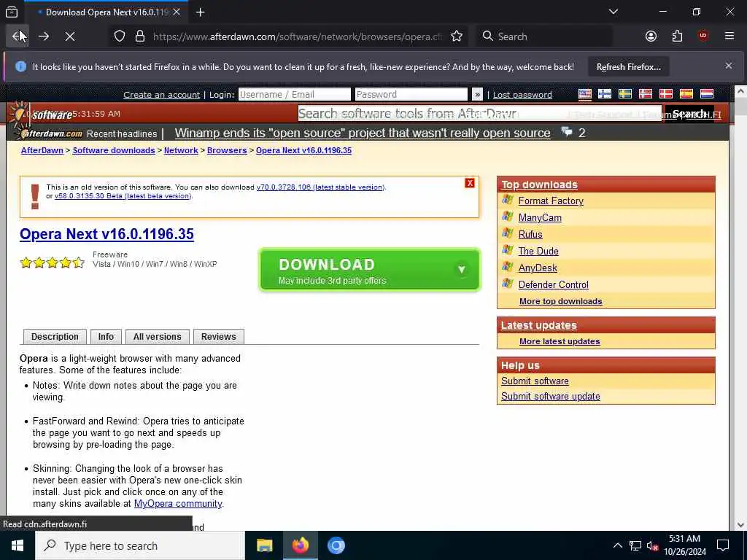This screenshot has height=560, width=747.
Task: Open File Explorer from the taskbar
Action: (x=264, y=545)
